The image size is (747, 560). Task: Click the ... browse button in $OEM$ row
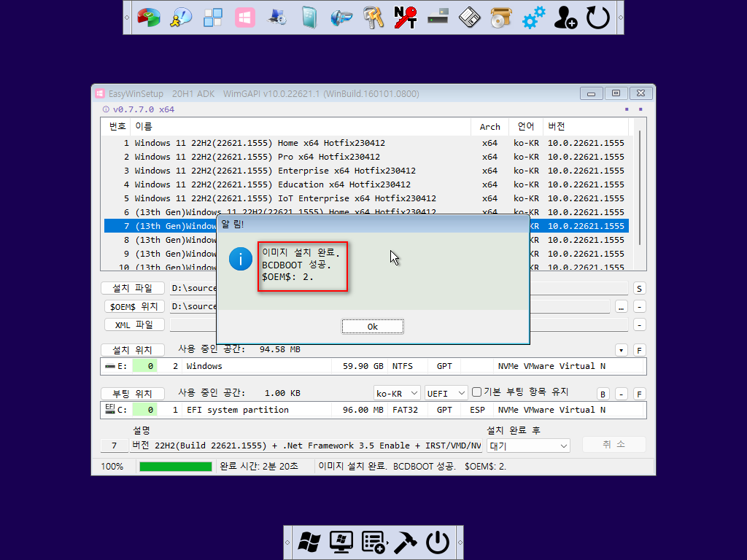coord(622,307)
